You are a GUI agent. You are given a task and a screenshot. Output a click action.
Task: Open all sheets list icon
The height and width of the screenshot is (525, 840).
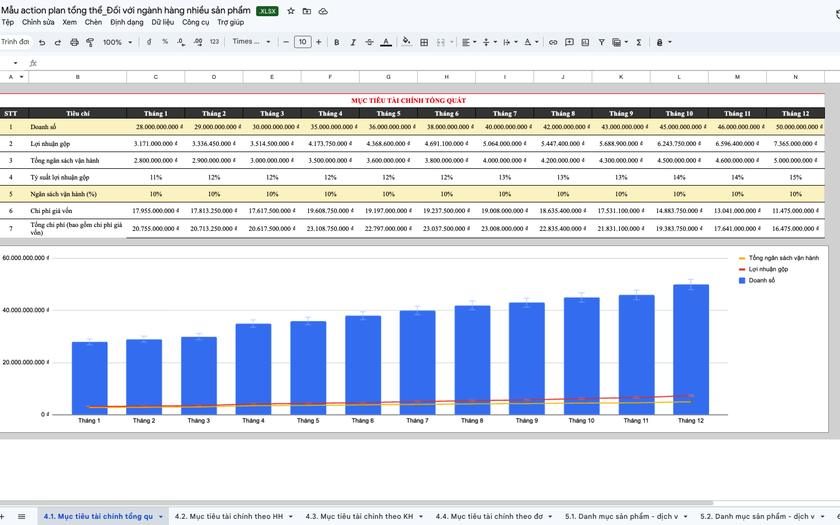[21, 516]
